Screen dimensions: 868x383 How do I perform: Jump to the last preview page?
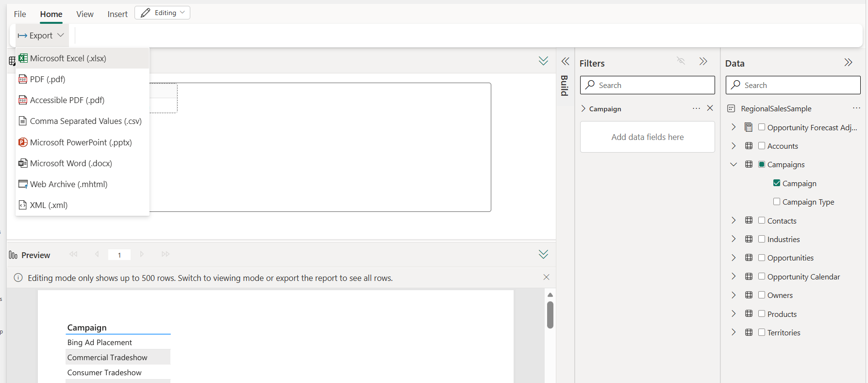point(166,254)
